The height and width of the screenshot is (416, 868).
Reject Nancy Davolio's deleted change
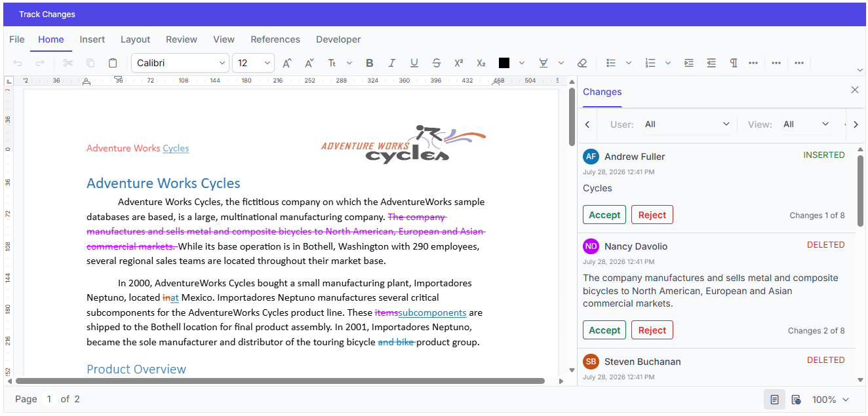click(x=652, y=330)
